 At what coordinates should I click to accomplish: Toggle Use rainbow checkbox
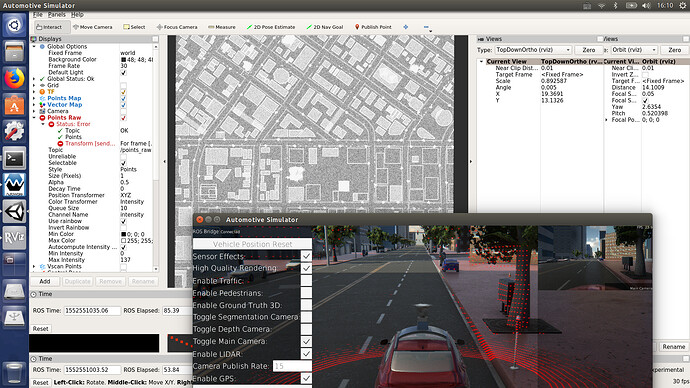click(123, 221)
